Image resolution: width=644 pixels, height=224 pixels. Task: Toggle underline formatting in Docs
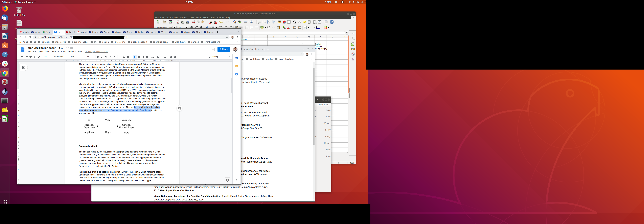(x=106, y=57)
